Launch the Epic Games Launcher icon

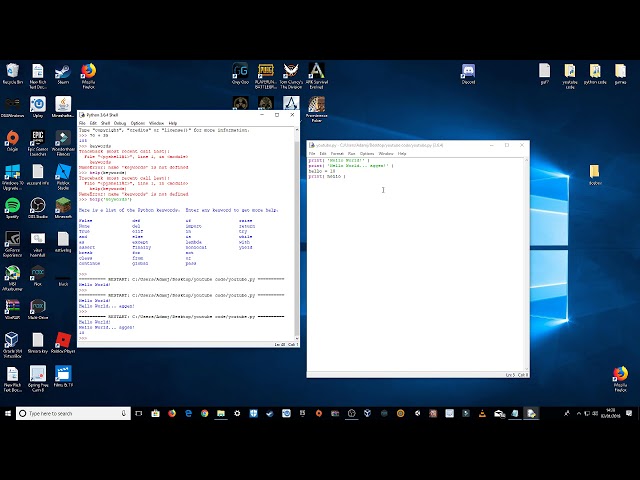click(x=38, y=143)
